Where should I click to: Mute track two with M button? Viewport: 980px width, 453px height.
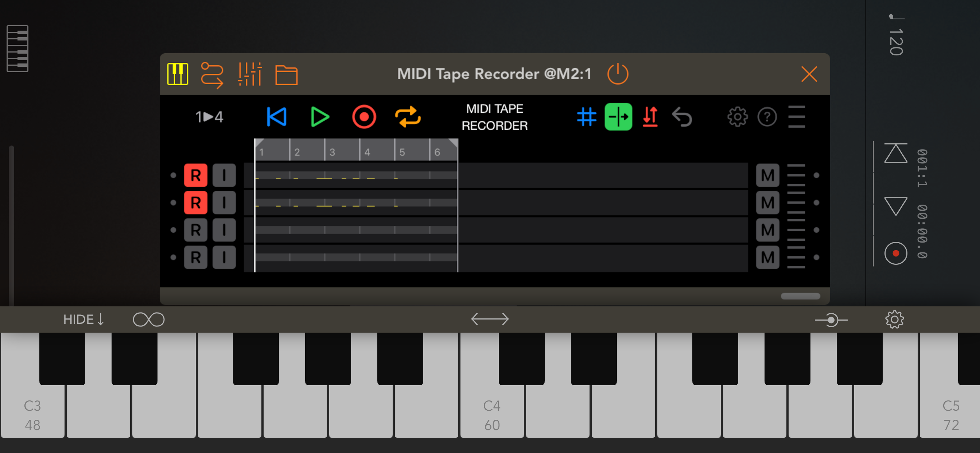(x=767, y=202)
